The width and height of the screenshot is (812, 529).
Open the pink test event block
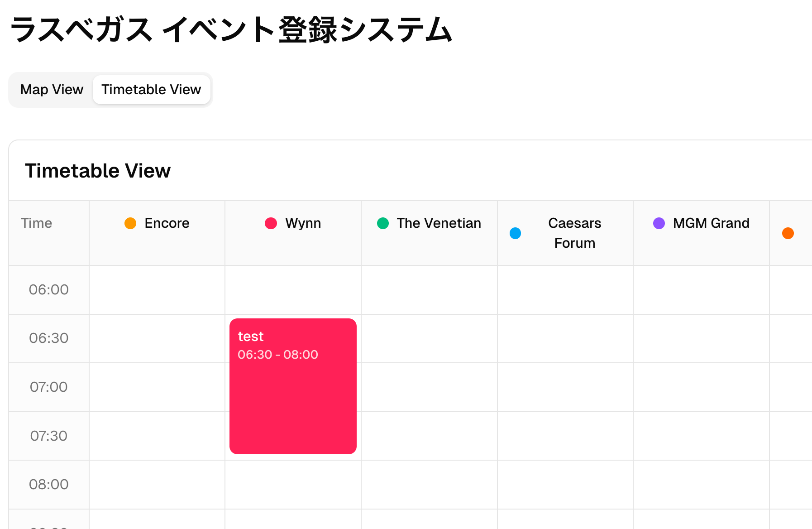(293, 386)
